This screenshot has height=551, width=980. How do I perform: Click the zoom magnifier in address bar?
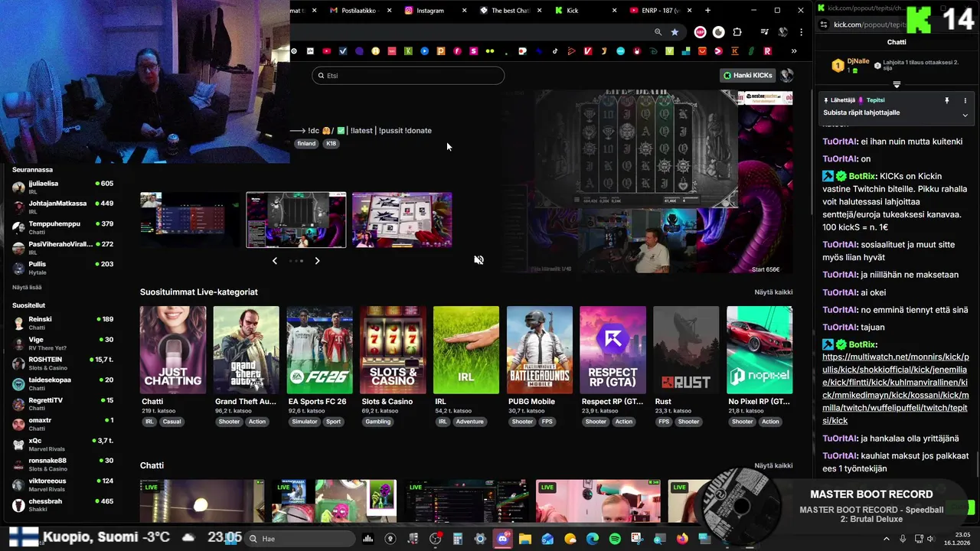[658, 32]
